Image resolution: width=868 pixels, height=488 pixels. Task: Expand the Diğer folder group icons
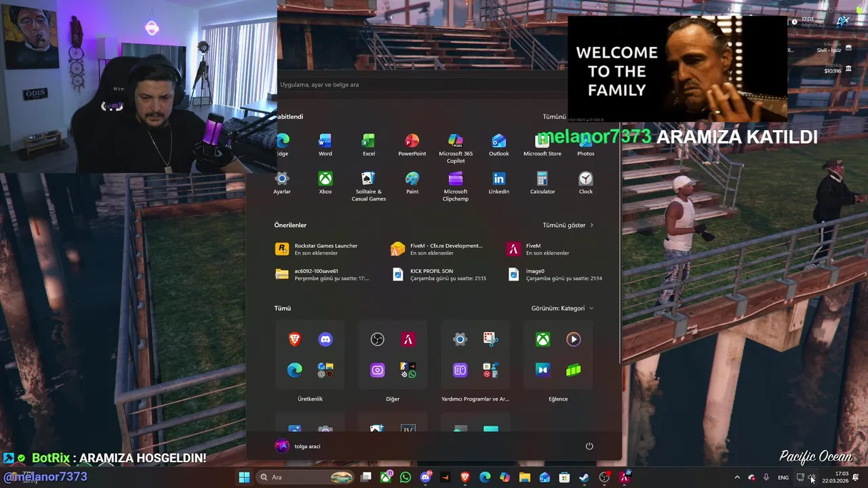pos(408,370)
